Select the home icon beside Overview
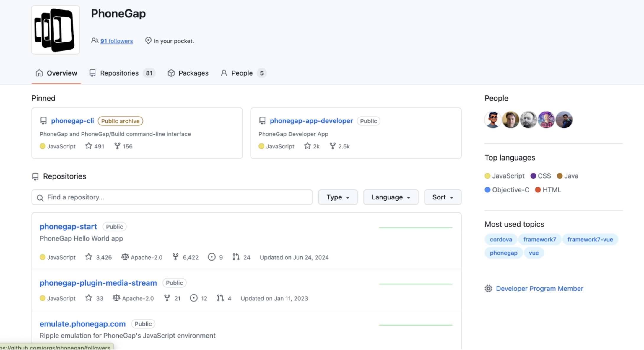Viewport: 644px width, 350px height. tap(39, 73)
